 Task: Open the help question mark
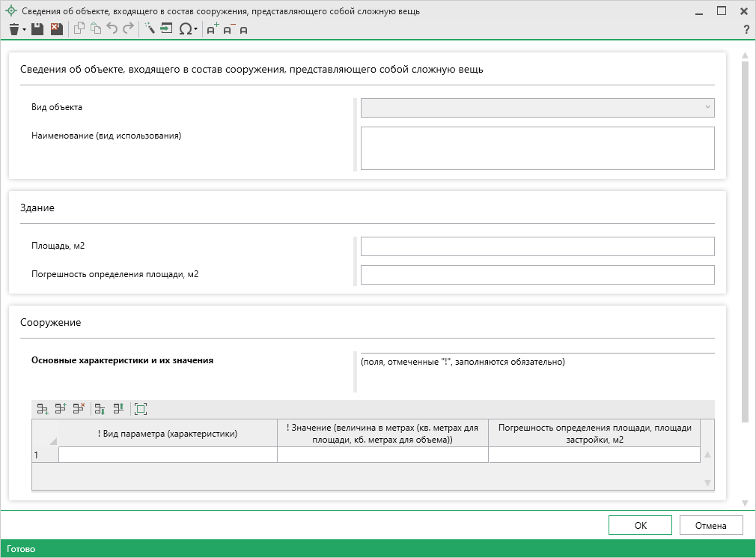746,30
